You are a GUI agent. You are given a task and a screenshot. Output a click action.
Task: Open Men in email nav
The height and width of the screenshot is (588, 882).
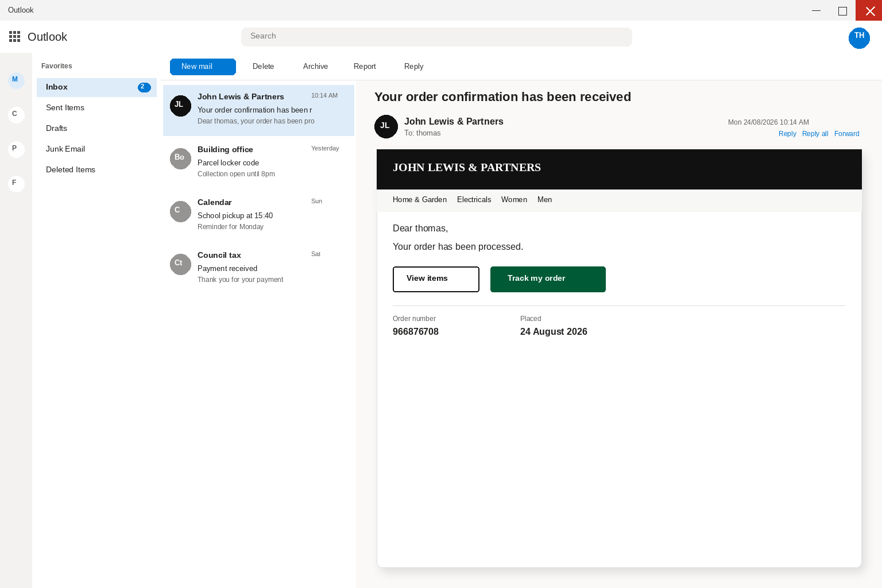[x=544, y=200]
